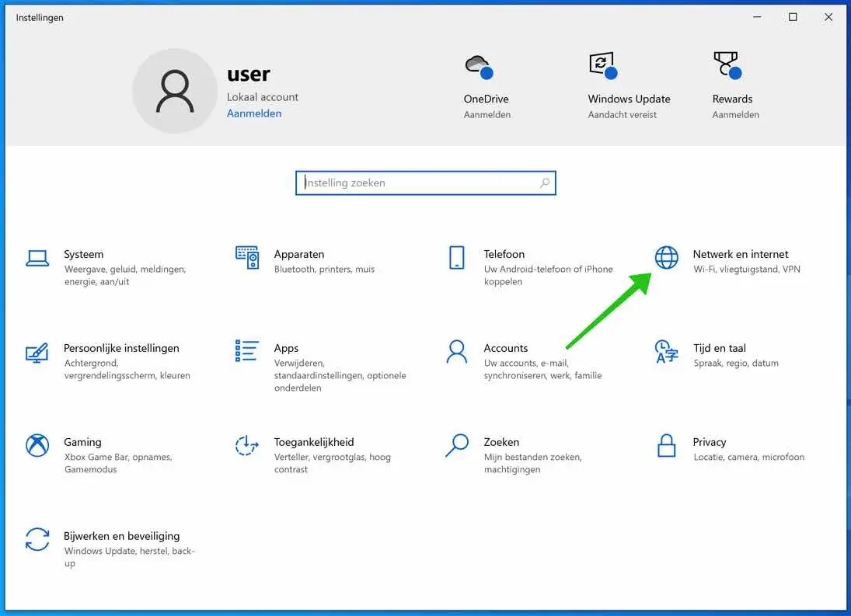
Task: Open the Windows Update status icon
Action: click(604, 65)
